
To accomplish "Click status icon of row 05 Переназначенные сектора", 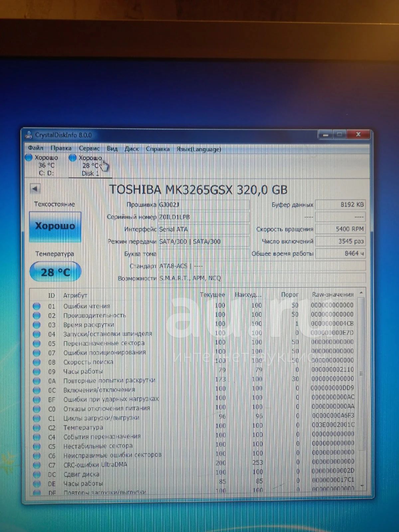I will coord(37,343).
